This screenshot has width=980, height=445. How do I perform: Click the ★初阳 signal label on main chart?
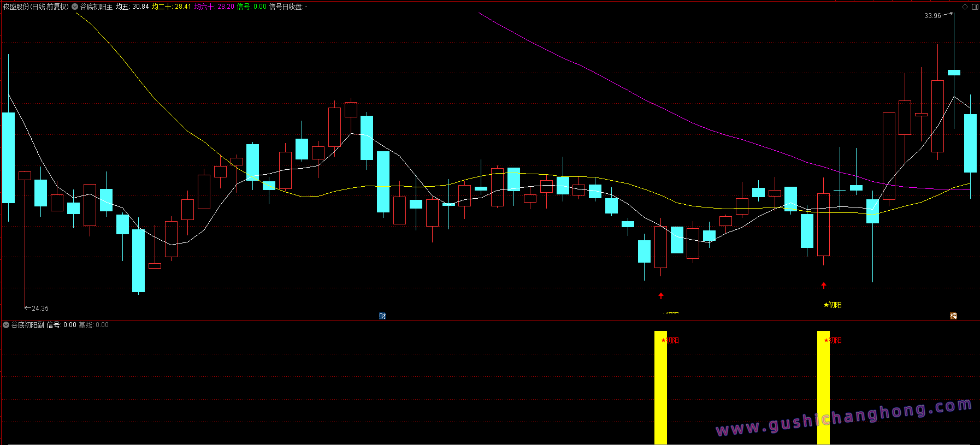833,305
